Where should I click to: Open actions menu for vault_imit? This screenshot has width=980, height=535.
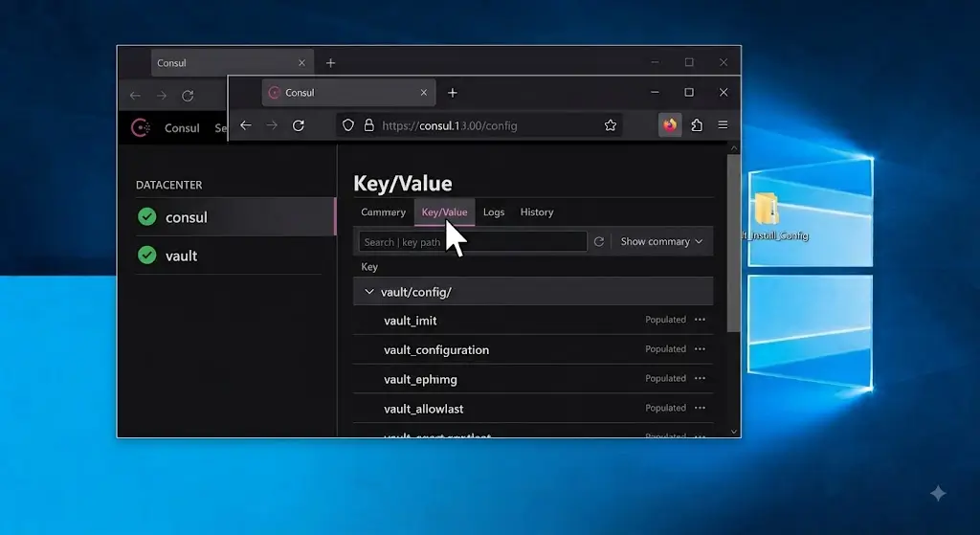point(700,320)
